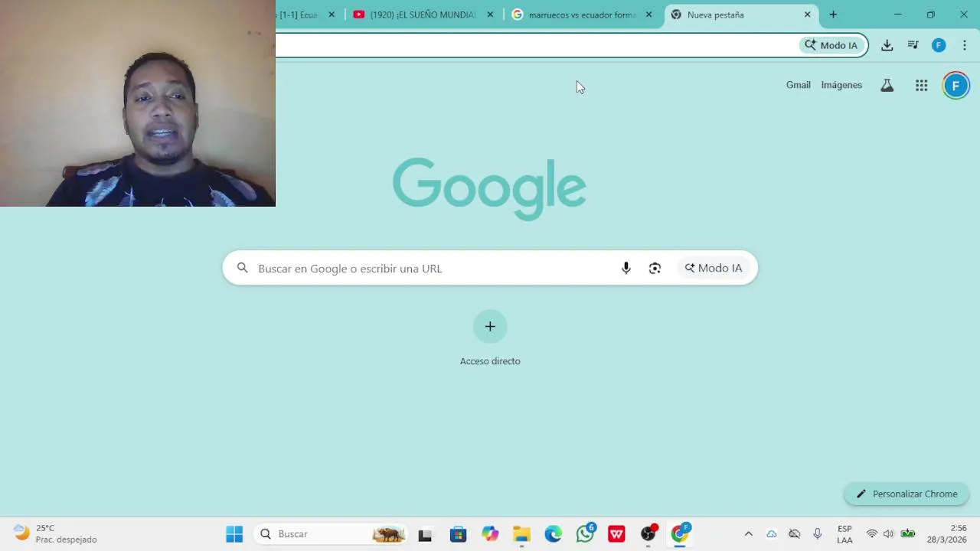The height and width of the screenshot is (551, 980).
Task: Open Google apps grid
Action: pos(922,86)
